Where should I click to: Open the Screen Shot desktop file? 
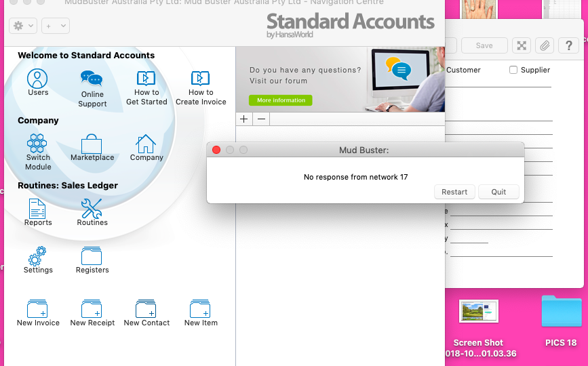[x=479, y=311]
